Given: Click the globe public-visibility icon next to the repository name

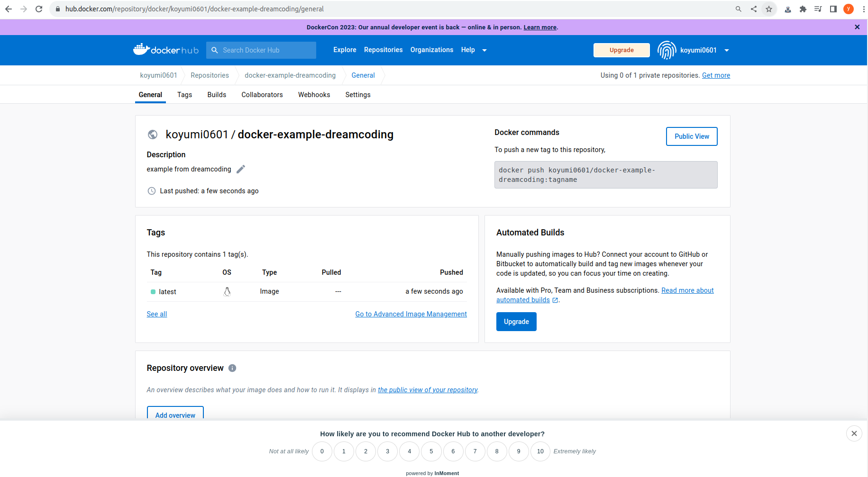Looking at the screenshot, I should point(153,135).
